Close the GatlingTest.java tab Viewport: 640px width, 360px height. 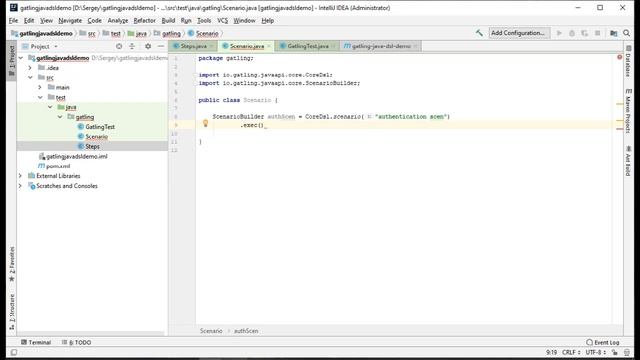click(333, 47)
